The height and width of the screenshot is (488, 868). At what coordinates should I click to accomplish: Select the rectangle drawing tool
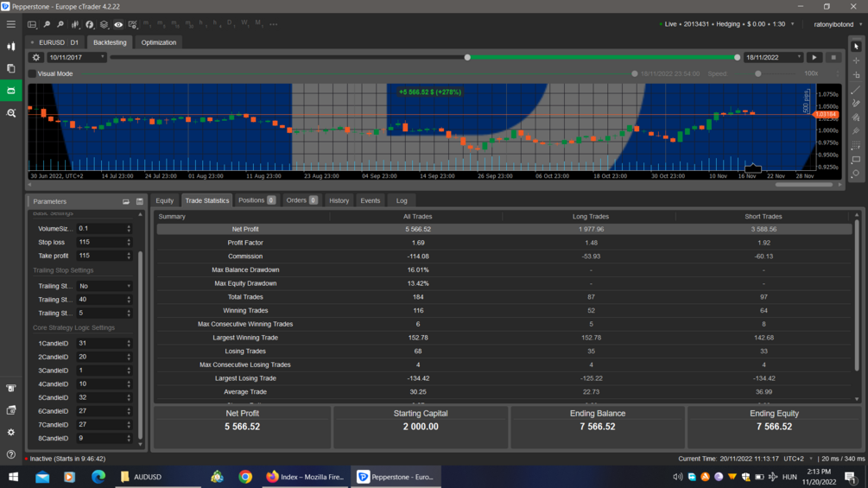pyautogui.click(x=856, y=159)
